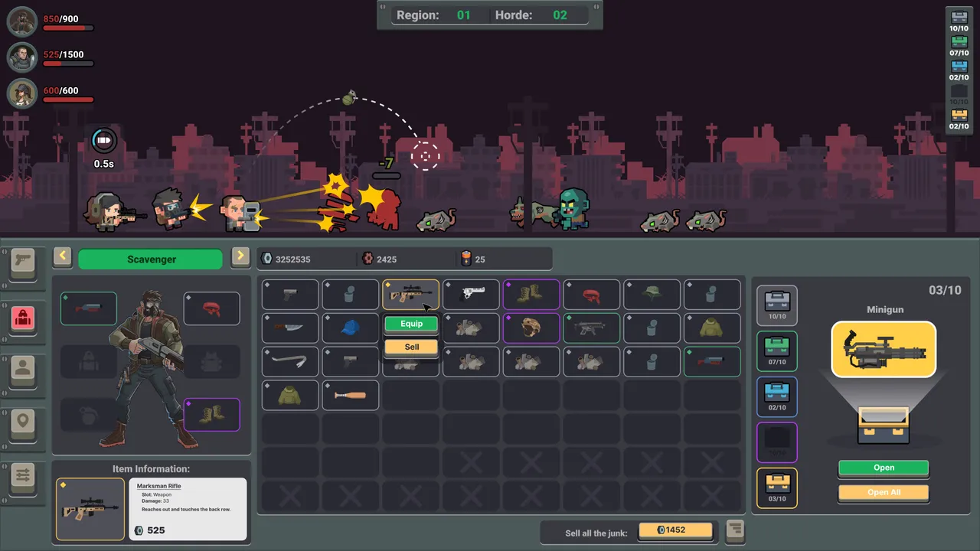Click the Horde 02 indicator
980x551 pixels.
tap(531, 15)
